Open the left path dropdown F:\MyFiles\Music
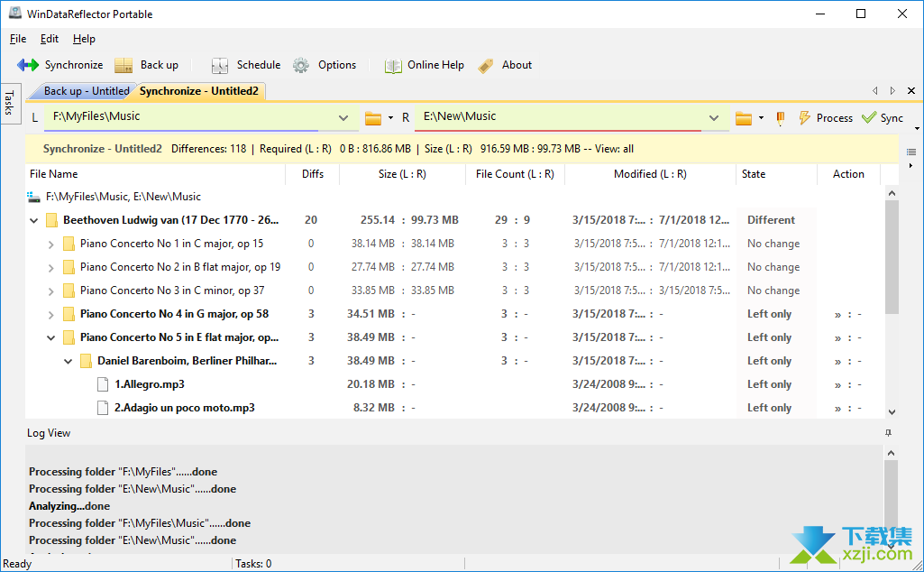 pos(343,118)
